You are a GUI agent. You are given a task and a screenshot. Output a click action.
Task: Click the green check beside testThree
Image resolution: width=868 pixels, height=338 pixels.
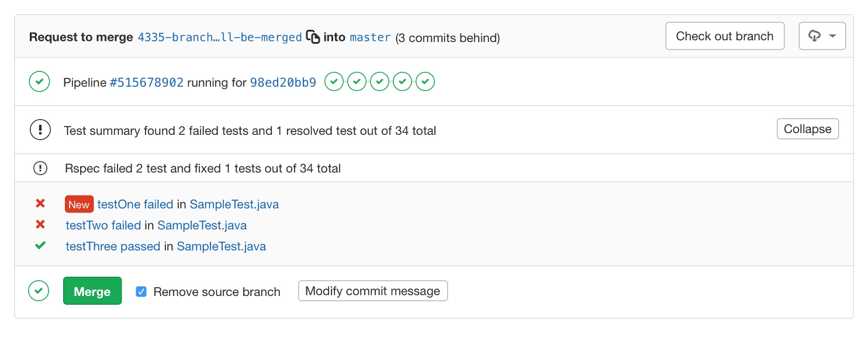(40, 245)
